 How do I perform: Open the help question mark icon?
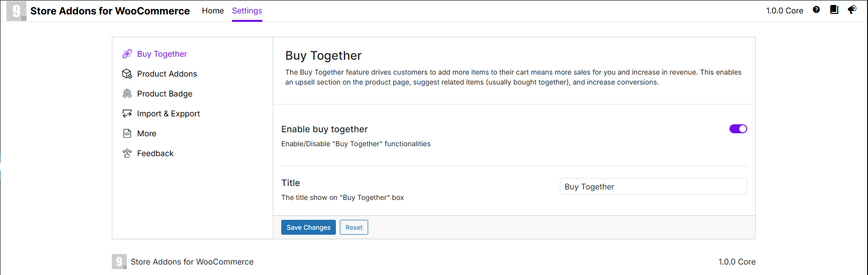click(x=816, y=10)
